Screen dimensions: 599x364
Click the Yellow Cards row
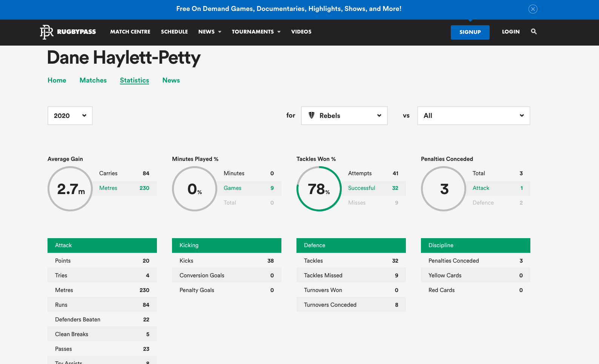click(x=476, y=275)
